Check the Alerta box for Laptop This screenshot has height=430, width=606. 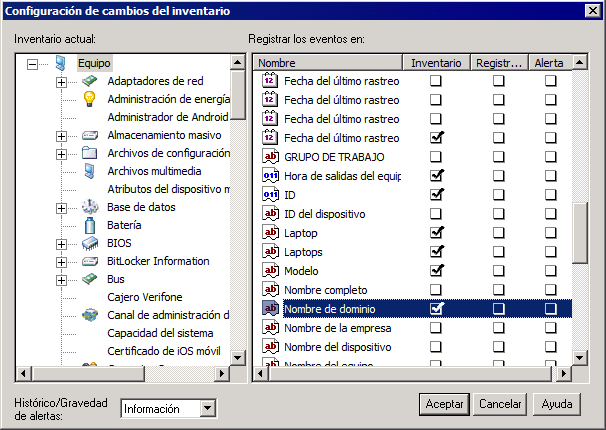tap(551, 233)
